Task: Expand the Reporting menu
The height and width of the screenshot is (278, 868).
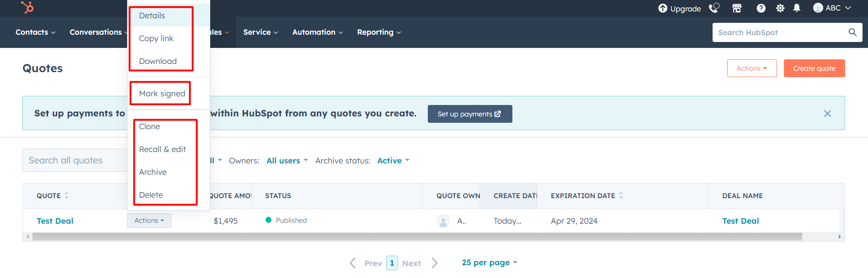Action: pos(379,32)
